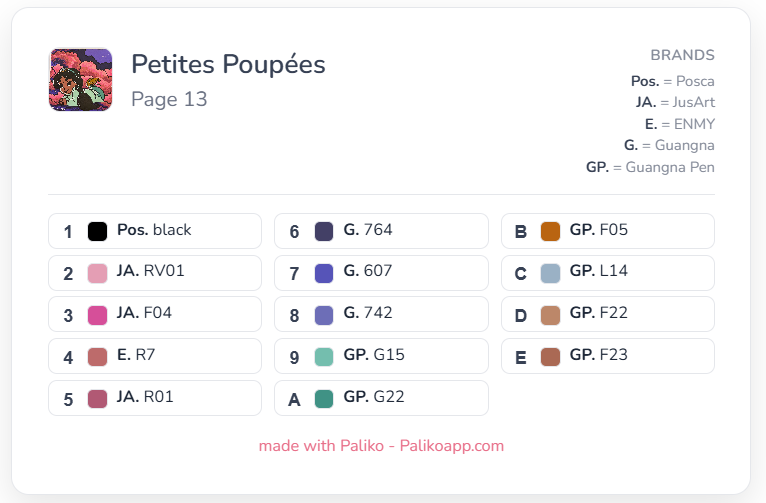This screenshot has width=766, height=503.
Task: Select the G. 607 blue swatch
Action: click(x=324, y=273)
